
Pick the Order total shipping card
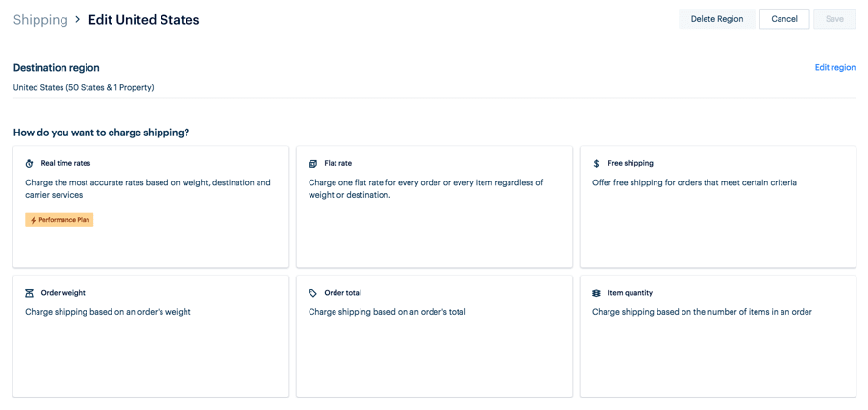(x=434, y=336)
